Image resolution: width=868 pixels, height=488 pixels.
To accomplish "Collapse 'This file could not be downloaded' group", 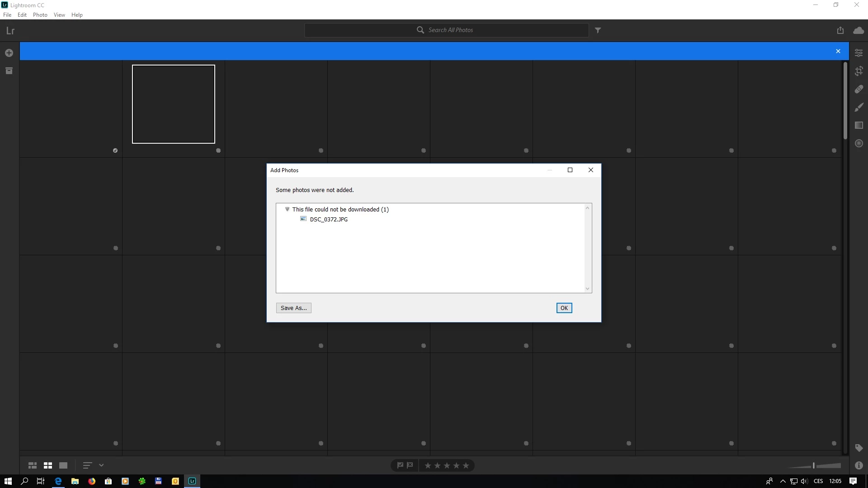I will pos(287,209).
